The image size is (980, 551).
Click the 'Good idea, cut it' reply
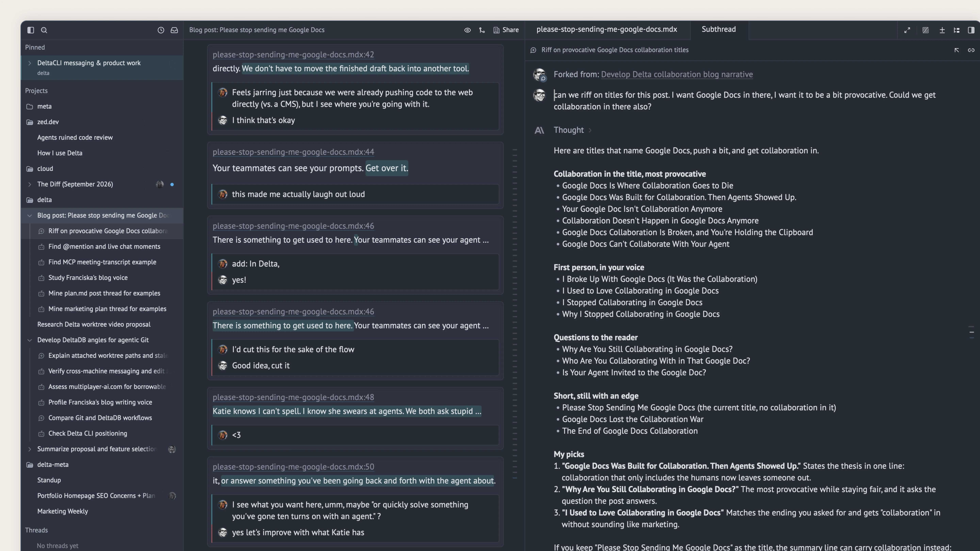[261, 366]
